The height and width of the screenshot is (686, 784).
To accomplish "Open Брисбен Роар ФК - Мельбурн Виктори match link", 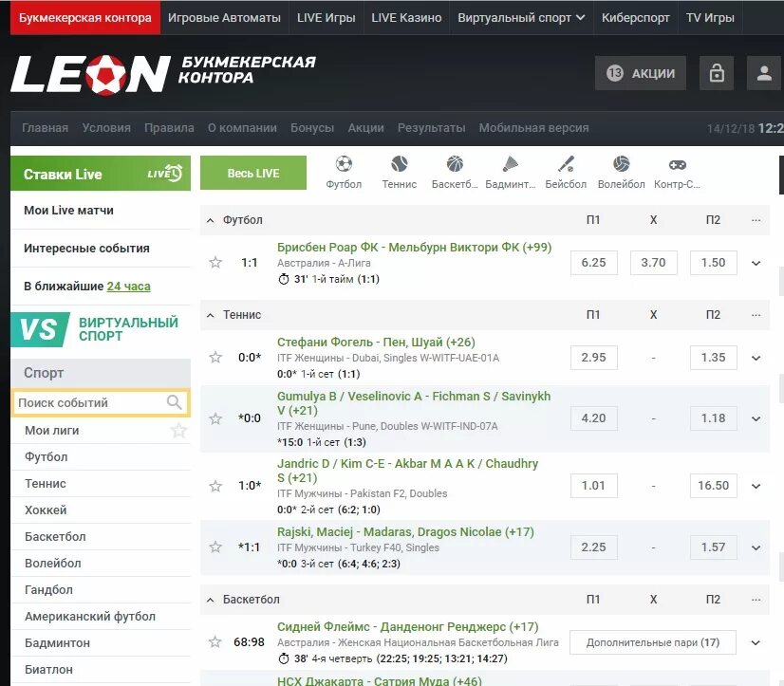I will [x=414, y=248].
